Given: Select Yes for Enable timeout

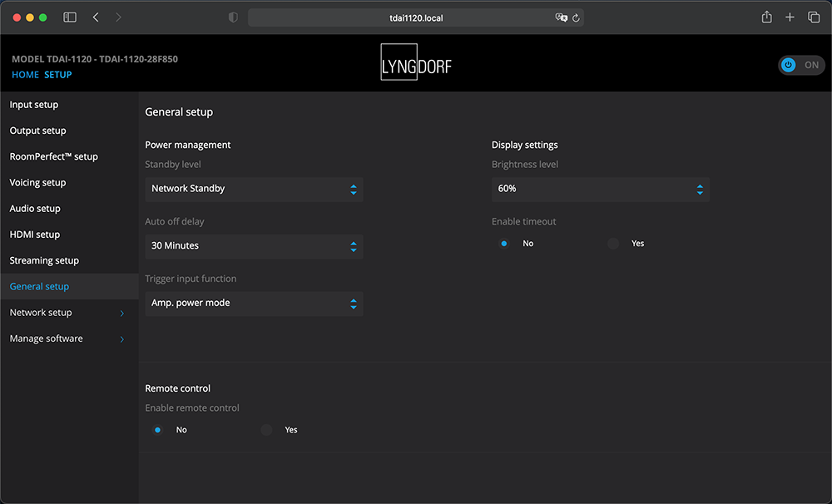Looking at the screenshot, I should pos(613,244).
